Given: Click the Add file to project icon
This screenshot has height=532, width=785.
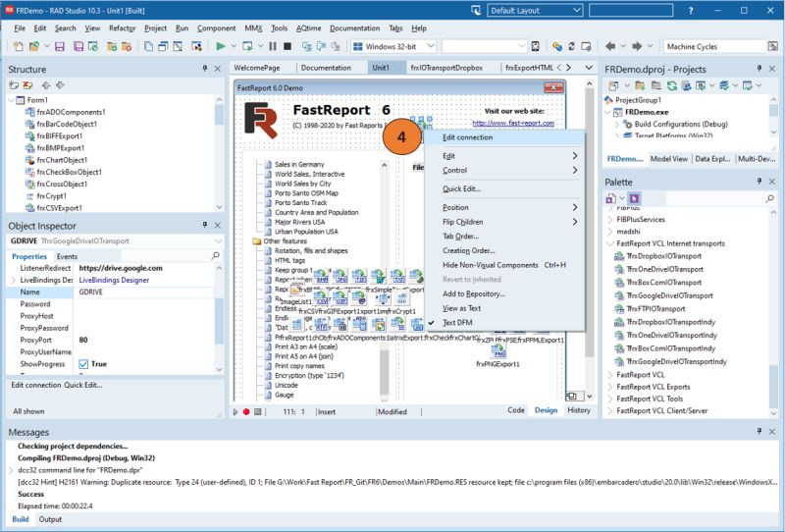Looking at the screenshot, I should coord(112,46).
